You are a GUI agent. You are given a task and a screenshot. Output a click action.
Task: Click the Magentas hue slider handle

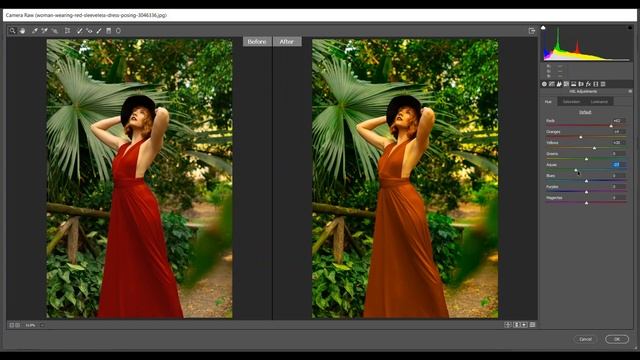coord(587,203)
